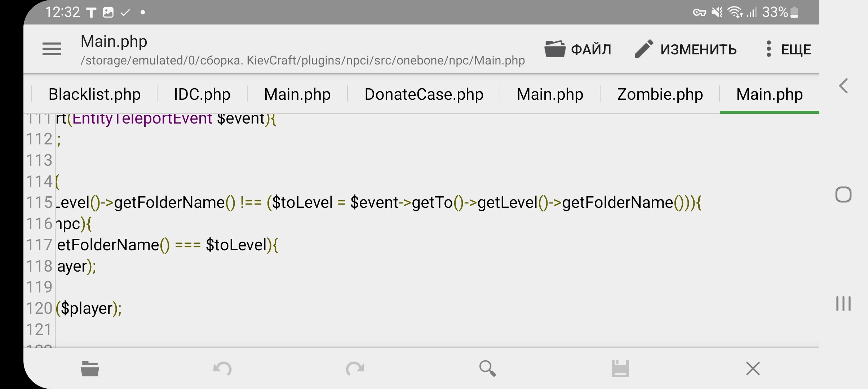Select the active Main.php tab underlined green
This screenshot has height=389, width=868.
click(770, 94)
